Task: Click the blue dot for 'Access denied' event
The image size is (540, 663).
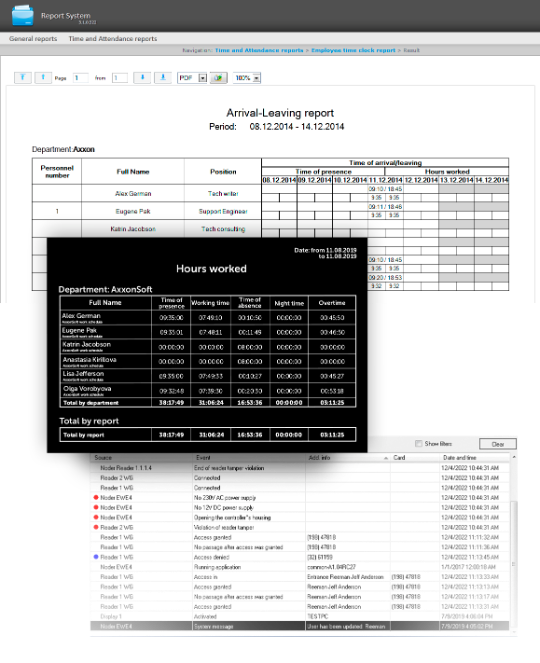Action: [x=96, y=557]
